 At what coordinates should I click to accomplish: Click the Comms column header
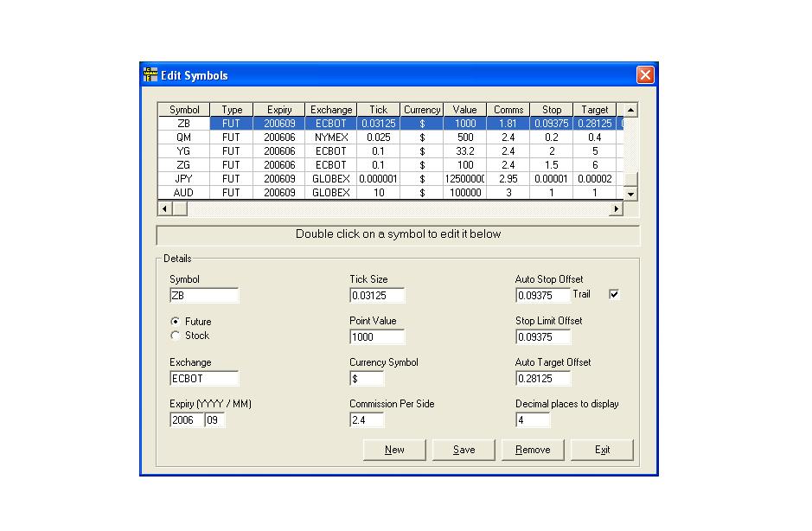pyautogui.click(x=508, y=110)
